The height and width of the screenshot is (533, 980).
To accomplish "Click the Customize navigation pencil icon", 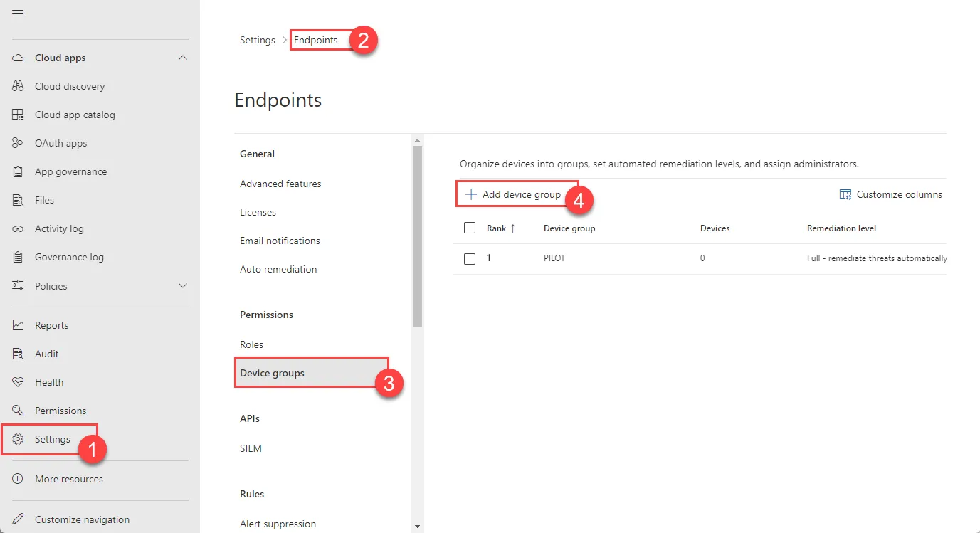I will tap(18, 519).
